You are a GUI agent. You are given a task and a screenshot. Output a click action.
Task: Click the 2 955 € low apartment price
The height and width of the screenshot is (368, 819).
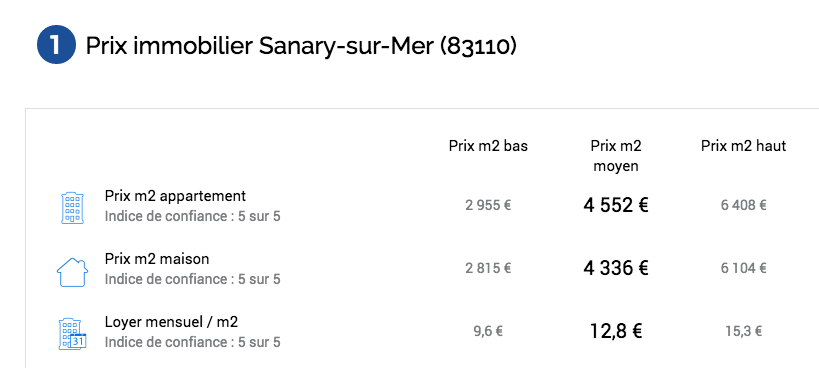point(488,206)
